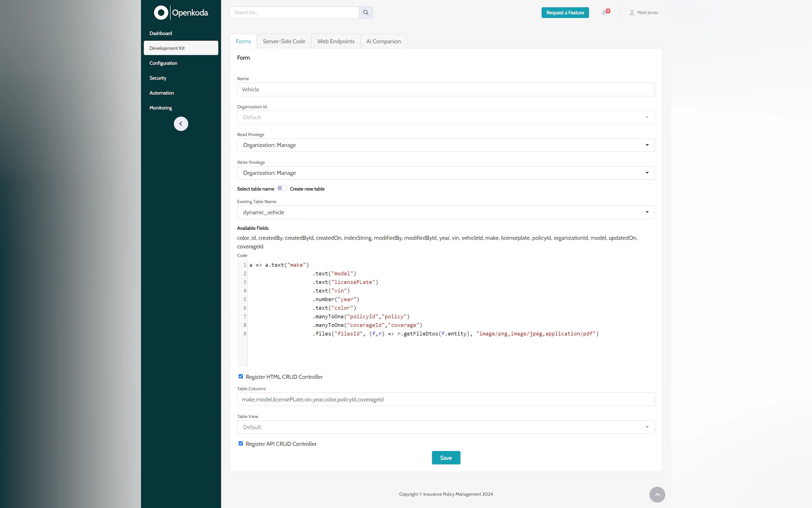Switch to the Server-Side Code tab
The width and height of the screenshot is (812, 508).
(284, 41)
